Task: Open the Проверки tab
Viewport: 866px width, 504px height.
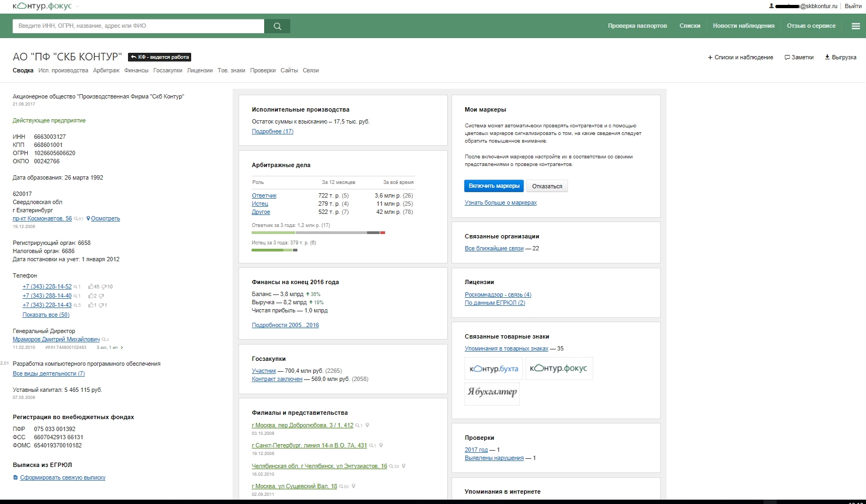Action: pyautogui.click(x=263, y=70)
